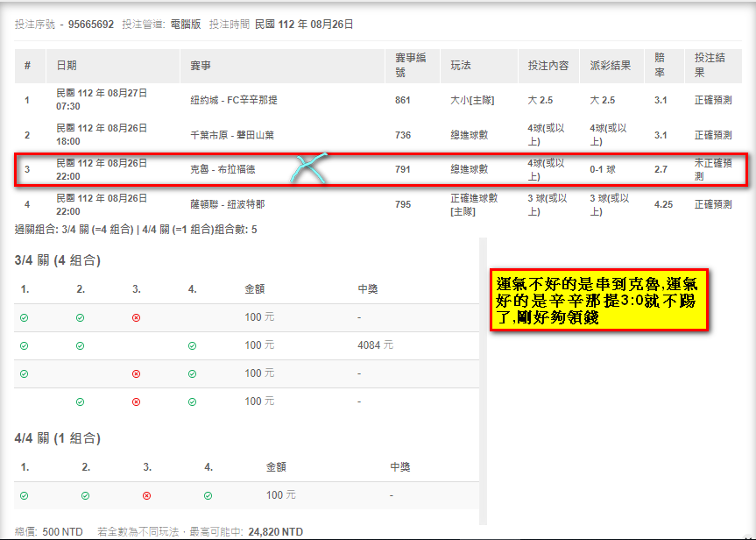
Task: Click column 4 check in last 3/4 關 row
Action: click(192, 402)
